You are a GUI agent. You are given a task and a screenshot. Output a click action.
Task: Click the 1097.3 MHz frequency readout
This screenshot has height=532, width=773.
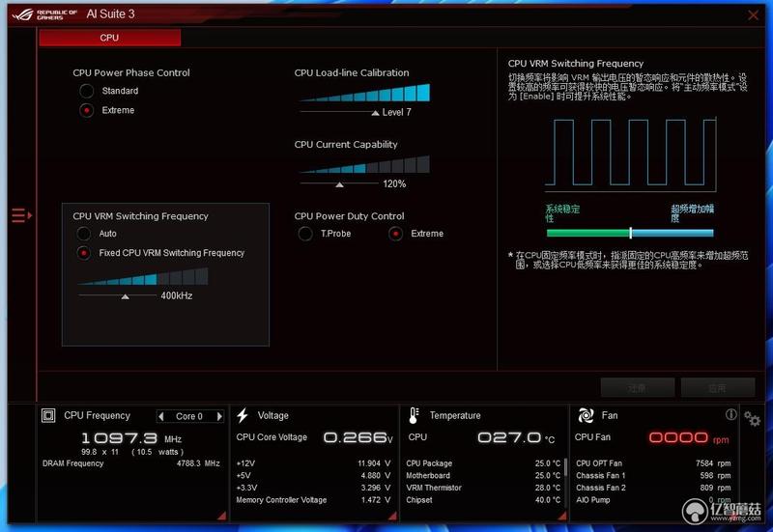click(x=131, y=438)
